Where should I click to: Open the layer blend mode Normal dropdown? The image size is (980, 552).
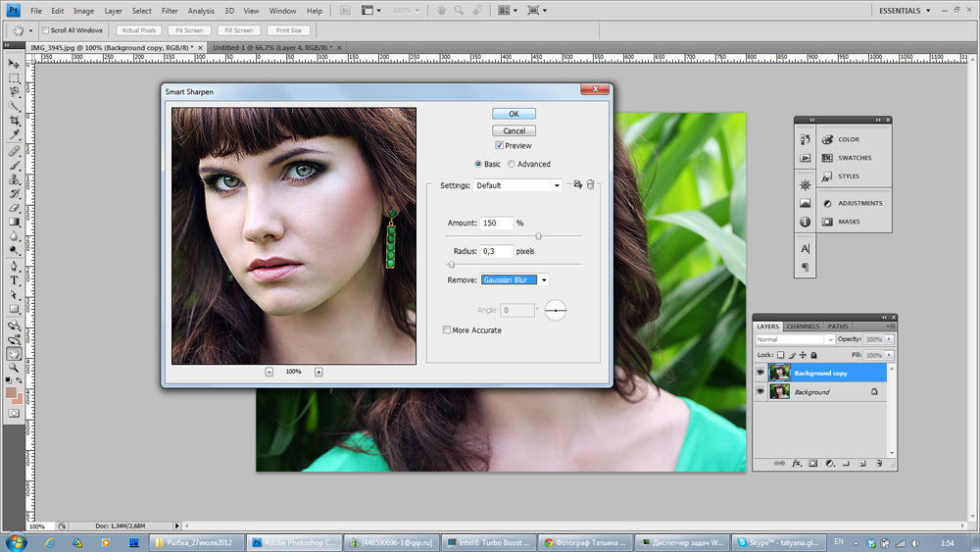pyautogui.click(x=795, y=339)
